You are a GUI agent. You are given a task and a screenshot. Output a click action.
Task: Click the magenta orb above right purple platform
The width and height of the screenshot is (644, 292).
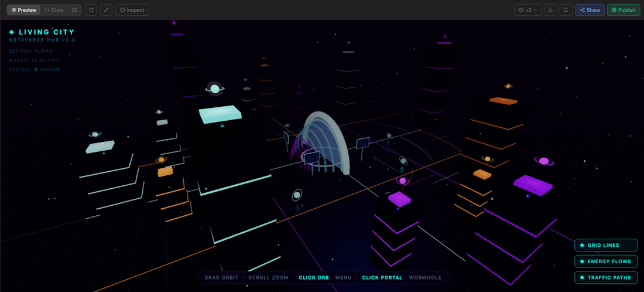pos(544,161)
